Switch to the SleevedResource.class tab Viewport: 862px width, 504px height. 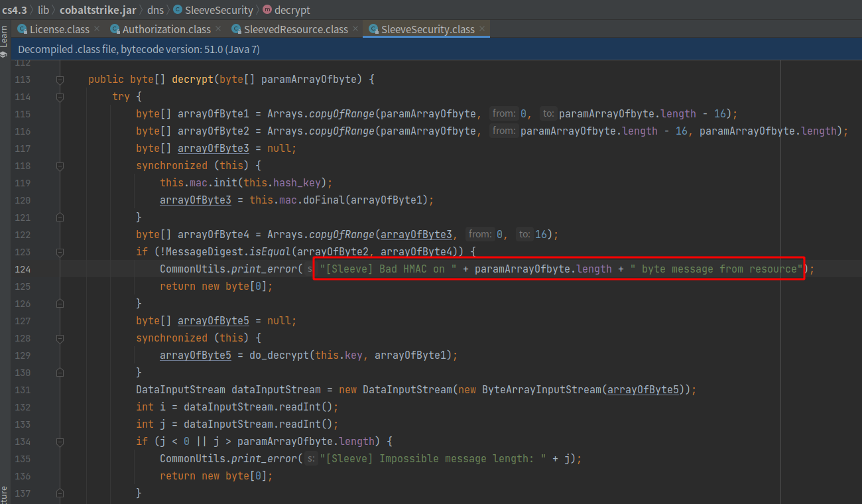point(294,29)
